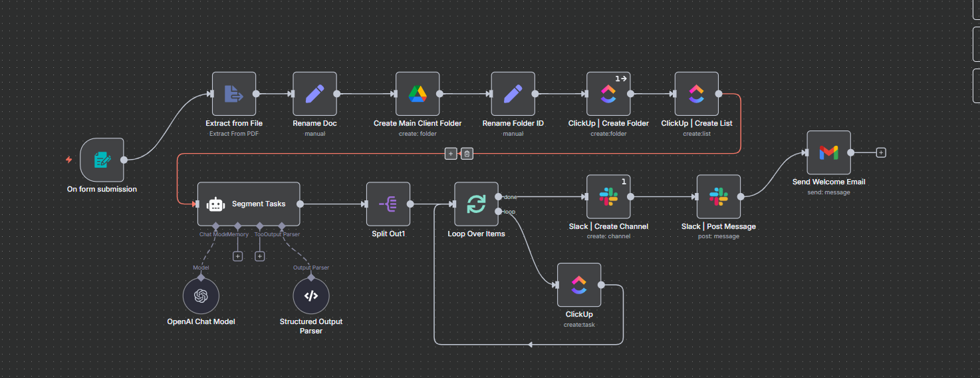The height and width of the screenshot is (378, 980).
Task: Open the Create Main Client Folder Drive node
Action: (418, 94)
